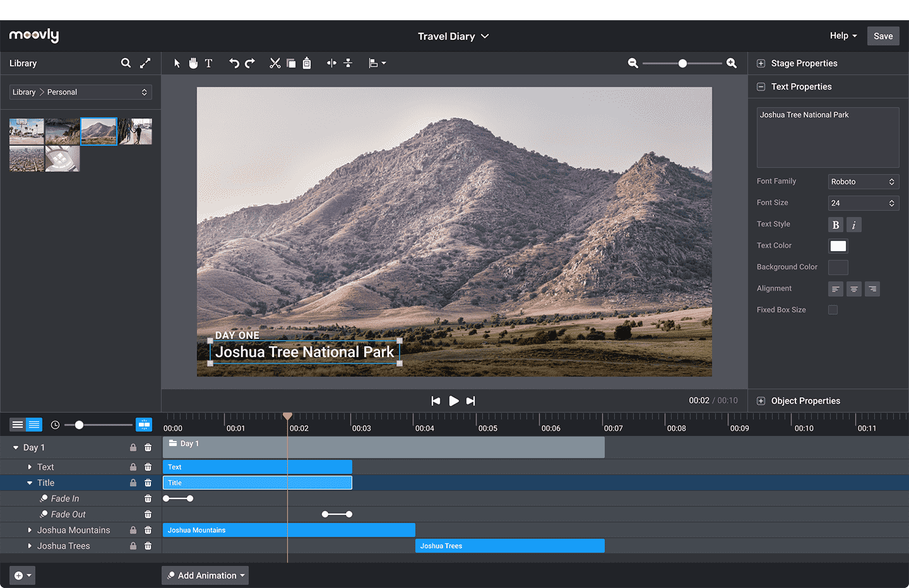Screen dimensions: 909x588
Task: Open the Help menu
Action: tap(843, 36)
